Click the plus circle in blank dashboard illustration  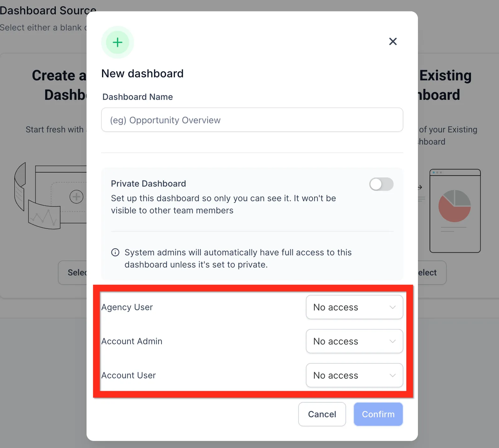pyautogui.click(x=76, y=197)
